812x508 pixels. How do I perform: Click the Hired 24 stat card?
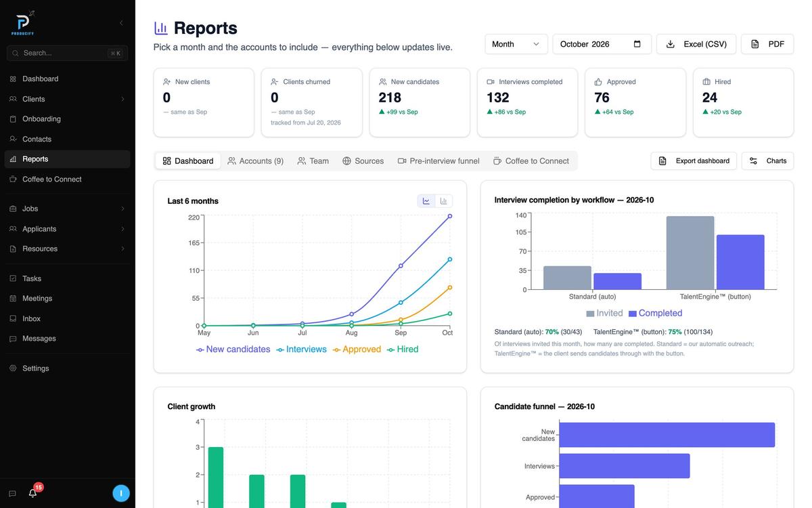coord(744,102)
